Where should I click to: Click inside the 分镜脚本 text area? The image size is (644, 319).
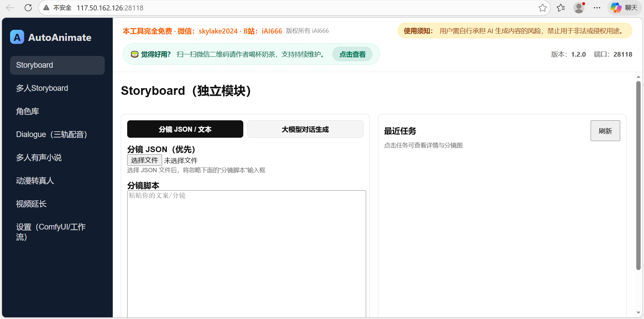click(247, 235)
